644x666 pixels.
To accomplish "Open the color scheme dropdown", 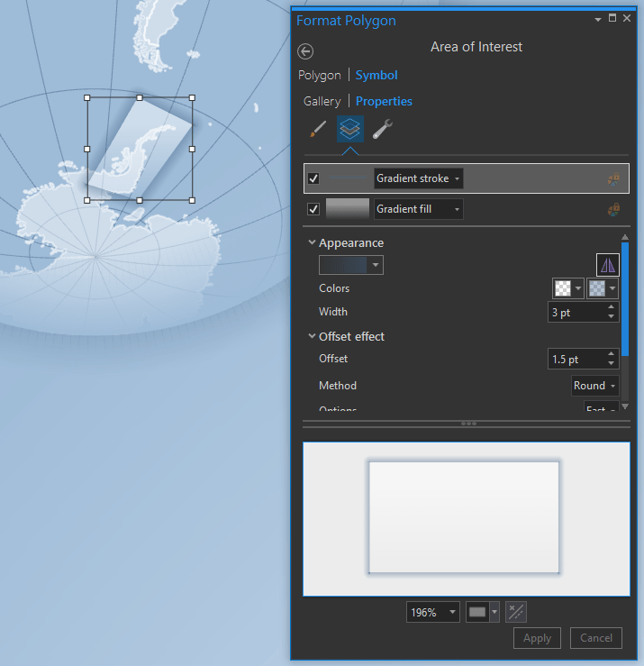I will click(x=351, y=265).
